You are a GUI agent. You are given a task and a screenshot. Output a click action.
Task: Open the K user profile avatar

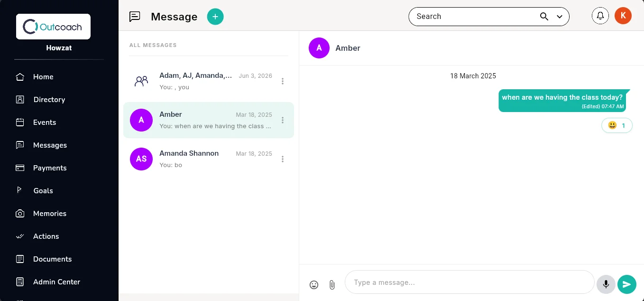(623, 16)
